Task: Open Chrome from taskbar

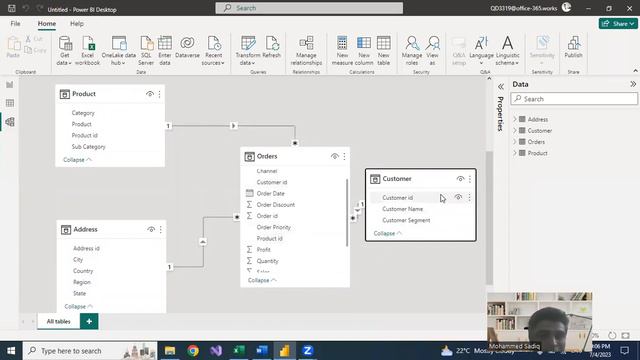Action: [x=193, y=351]
